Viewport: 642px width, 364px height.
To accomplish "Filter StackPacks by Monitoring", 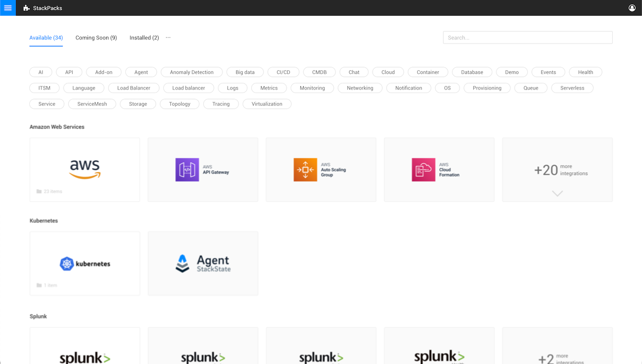I will pos(312,88).
